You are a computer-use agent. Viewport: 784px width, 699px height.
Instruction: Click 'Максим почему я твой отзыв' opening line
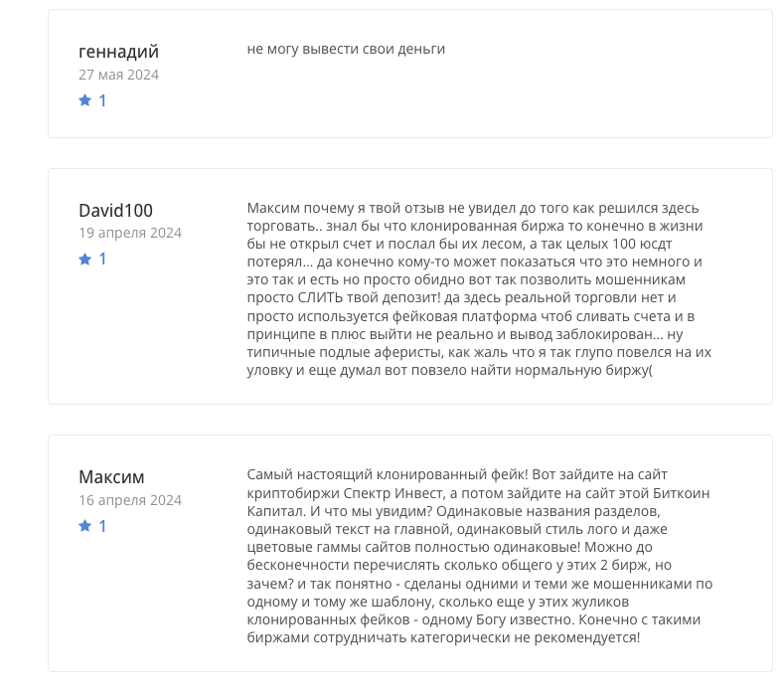coord(343,208)
